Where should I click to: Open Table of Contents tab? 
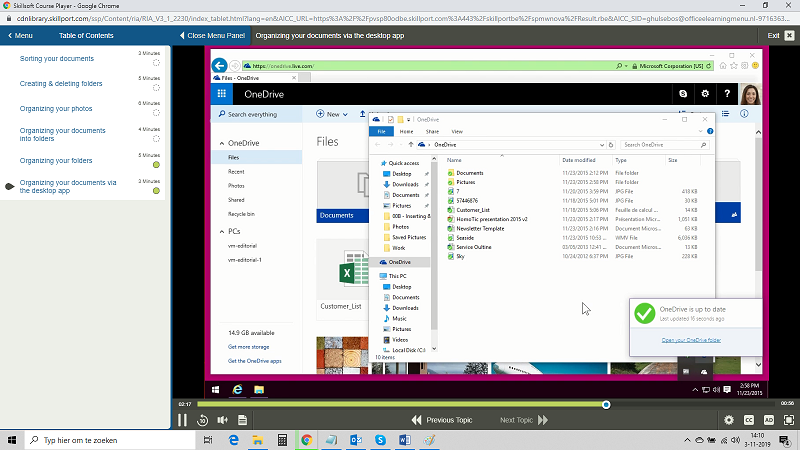click(x=86, y=36)
